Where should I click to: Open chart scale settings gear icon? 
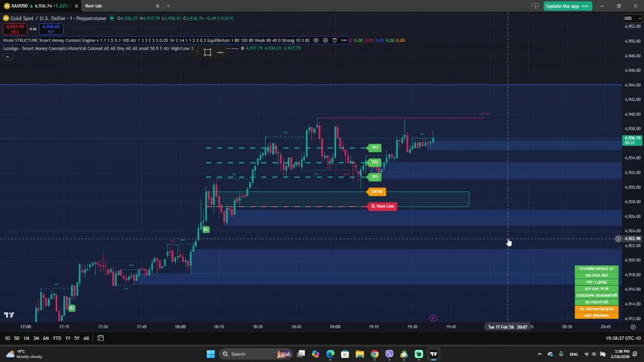[x=633, y=327]
